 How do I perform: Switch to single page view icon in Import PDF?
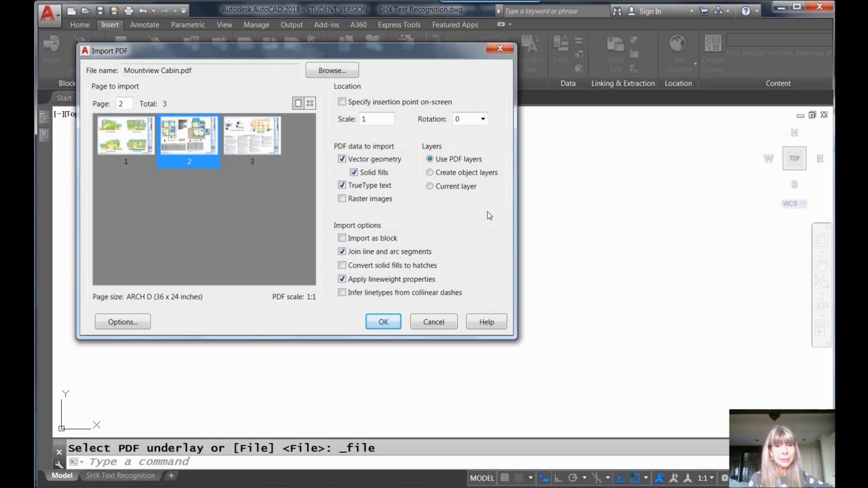pos(298,103)
